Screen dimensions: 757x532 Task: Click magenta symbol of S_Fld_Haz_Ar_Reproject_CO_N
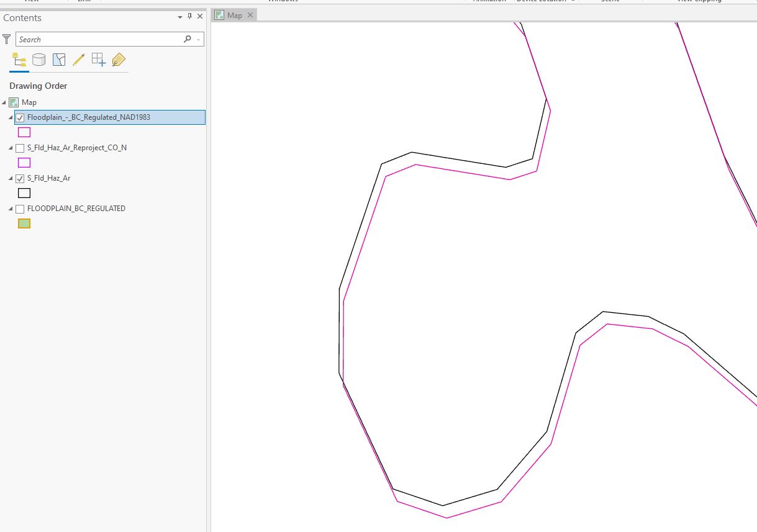pyautogui.click(x=24, y=163)
